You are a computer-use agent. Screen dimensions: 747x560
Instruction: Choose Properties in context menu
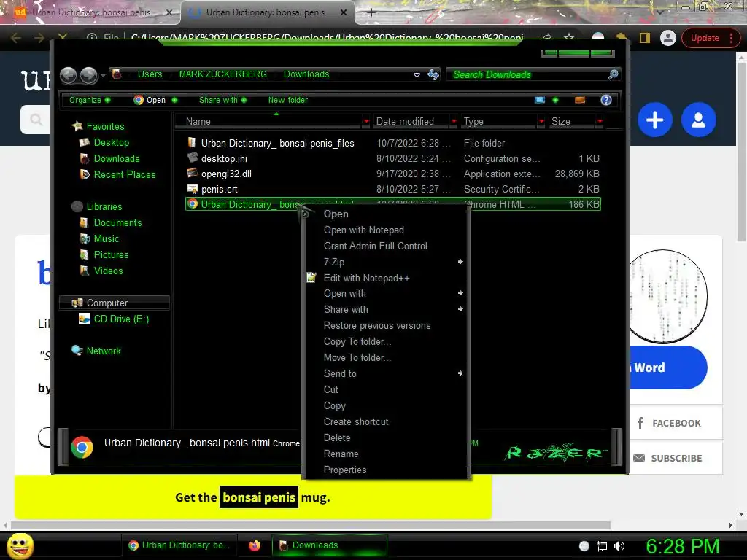coord(387,470)
